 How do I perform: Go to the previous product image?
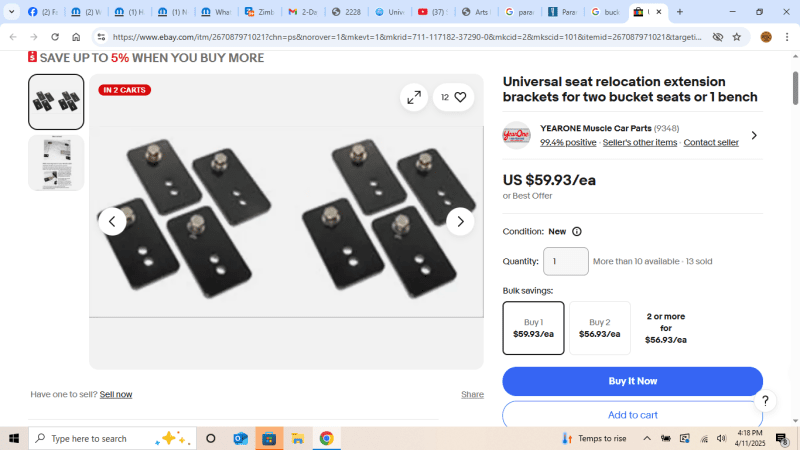pos(112,221)
